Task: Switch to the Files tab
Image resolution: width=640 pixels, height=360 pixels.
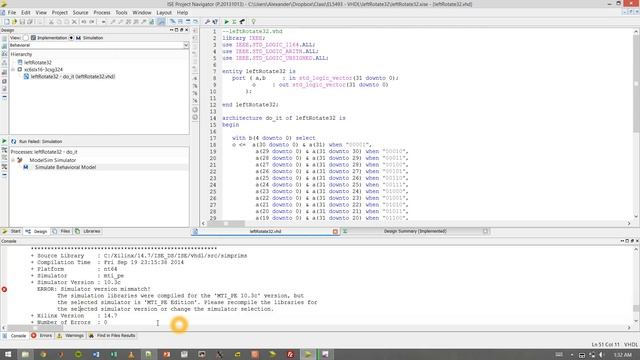Action: (62, 231)
